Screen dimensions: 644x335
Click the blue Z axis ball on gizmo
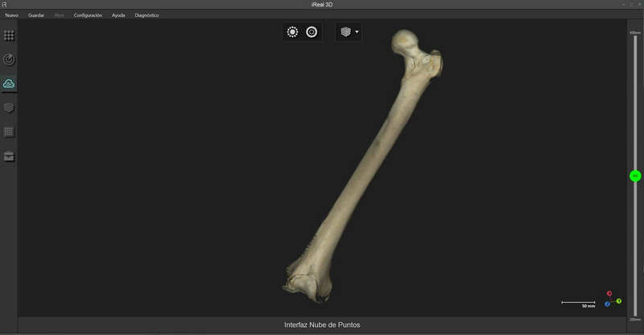[608, 304]
